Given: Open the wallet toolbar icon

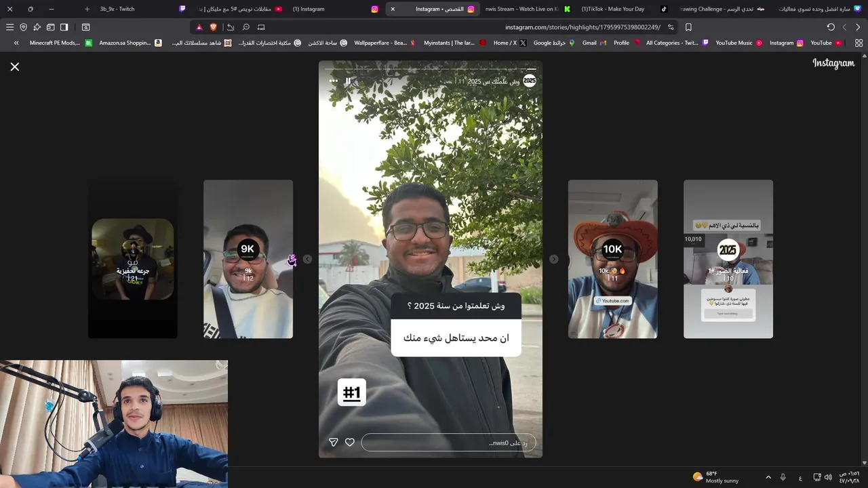Looking at the screenshot, I should click(50, 27).
